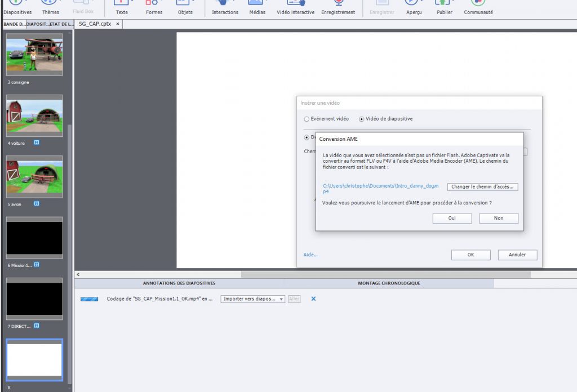
Task: Cancel the video encoding with the blue X
Action: pos(313,299)
